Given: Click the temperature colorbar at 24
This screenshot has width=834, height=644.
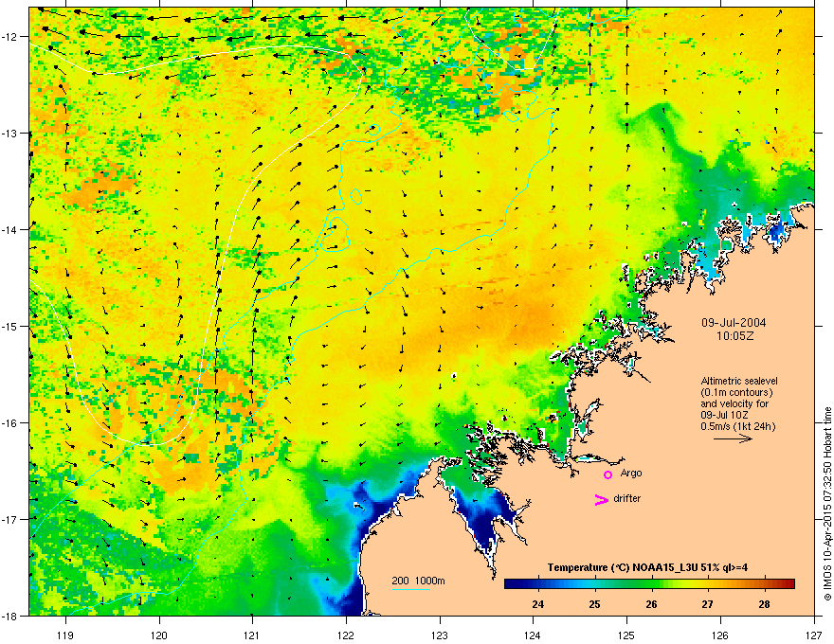Looking at the screenshot, I should click(x=537, y=584).
